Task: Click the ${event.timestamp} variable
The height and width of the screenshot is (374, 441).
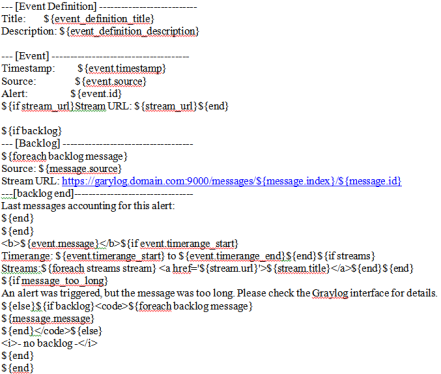Action: click(122, 68)
